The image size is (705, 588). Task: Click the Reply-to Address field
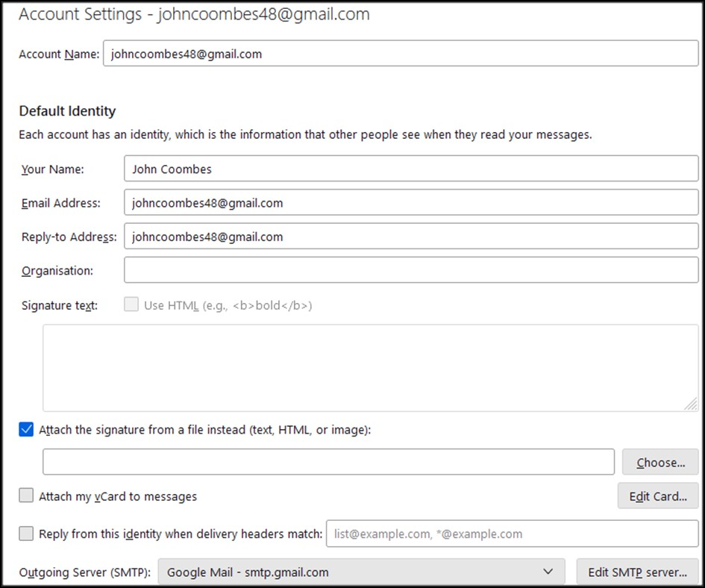pyautogui.click(x=411, y=237)
